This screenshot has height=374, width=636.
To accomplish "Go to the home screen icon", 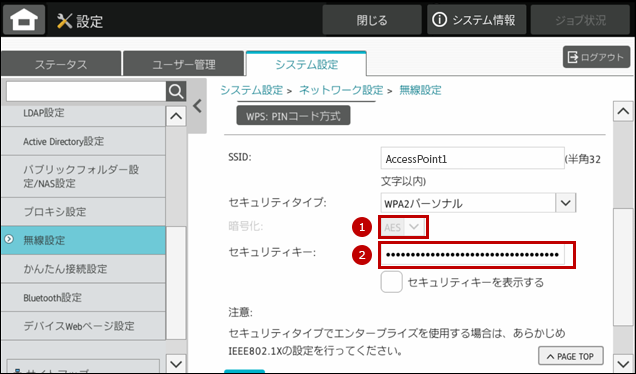I will click(x=24, y=20).
